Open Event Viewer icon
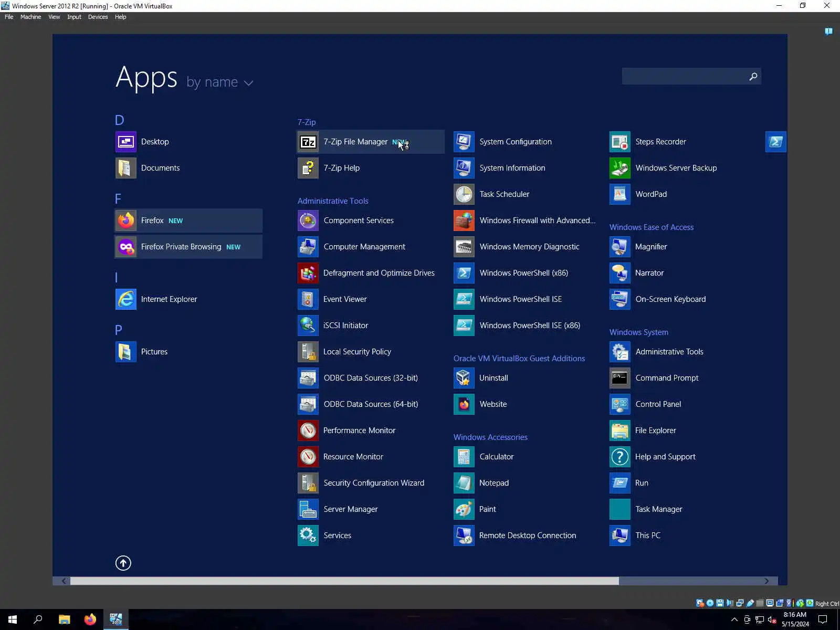The height and width of the screenshot is (630, 840). pos(308,299)
